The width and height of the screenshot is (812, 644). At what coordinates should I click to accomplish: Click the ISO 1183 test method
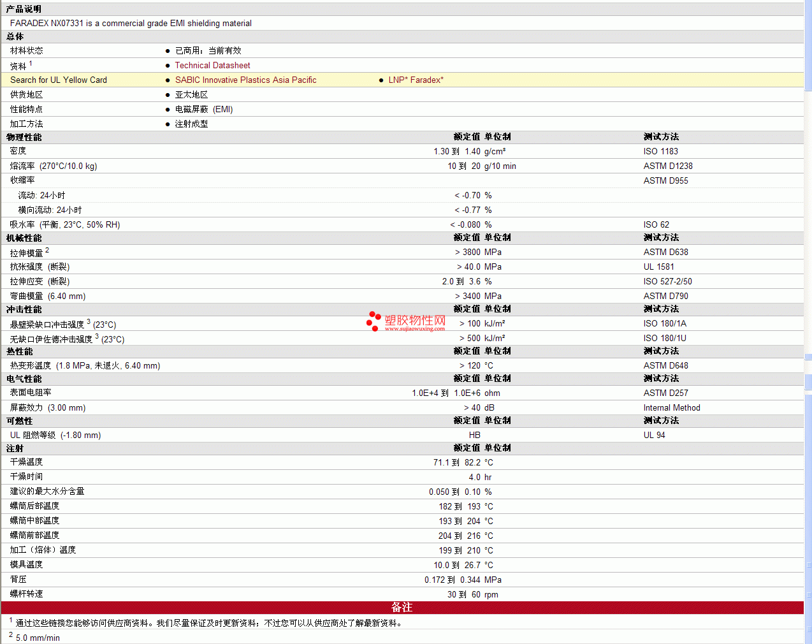click(x=661, y=151)
